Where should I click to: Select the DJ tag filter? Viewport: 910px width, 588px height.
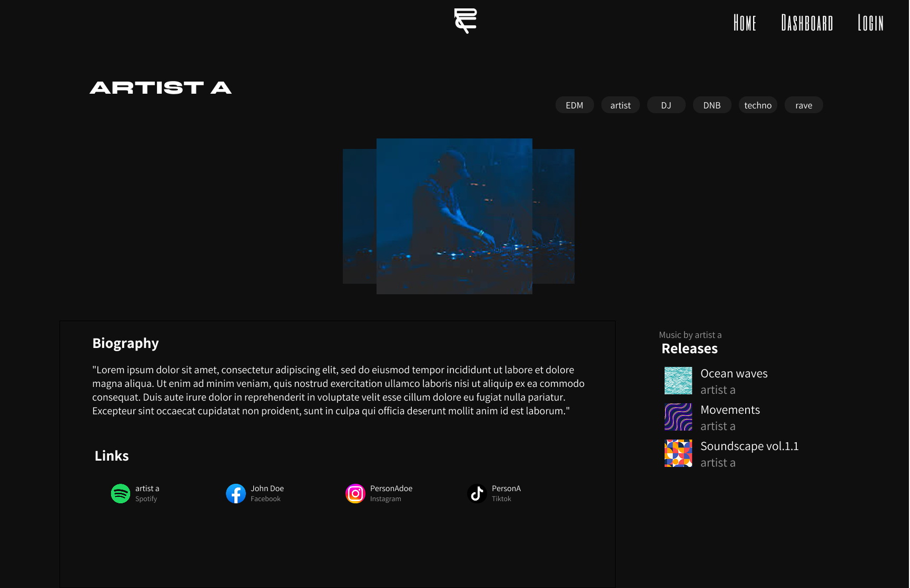(x=666, y=105)
